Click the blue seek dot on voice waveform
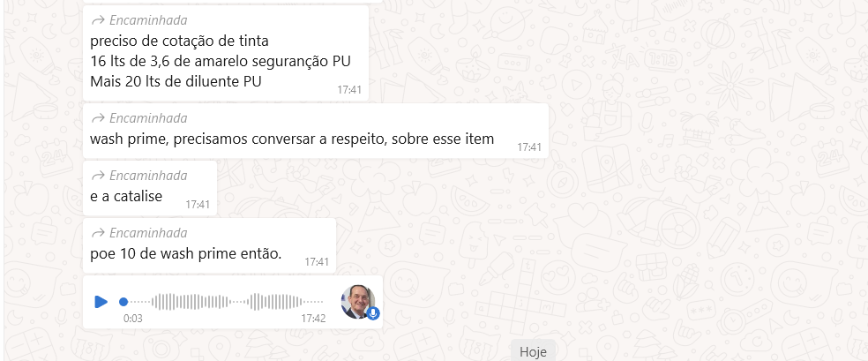The image size is (868, 361). 123,302
